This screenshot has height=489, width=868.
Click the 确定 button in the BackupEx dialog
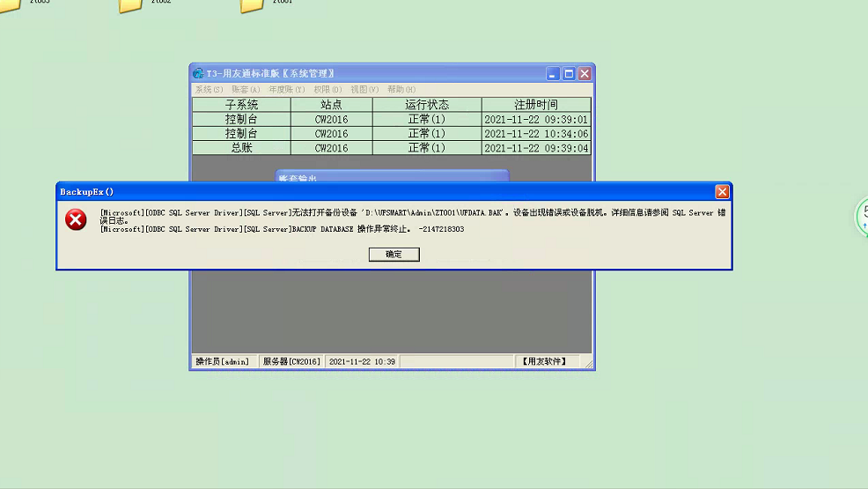(x=394, y=254)
